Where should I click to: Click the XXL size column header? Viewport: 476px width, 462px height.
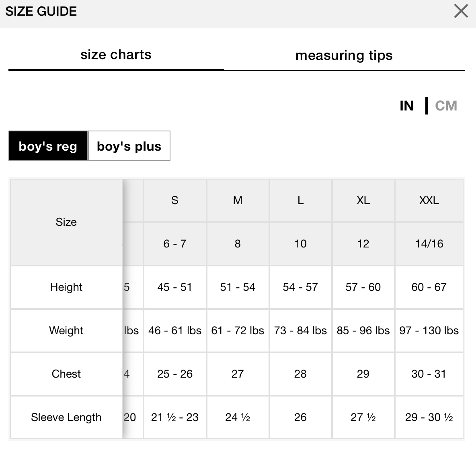(429, 200)
